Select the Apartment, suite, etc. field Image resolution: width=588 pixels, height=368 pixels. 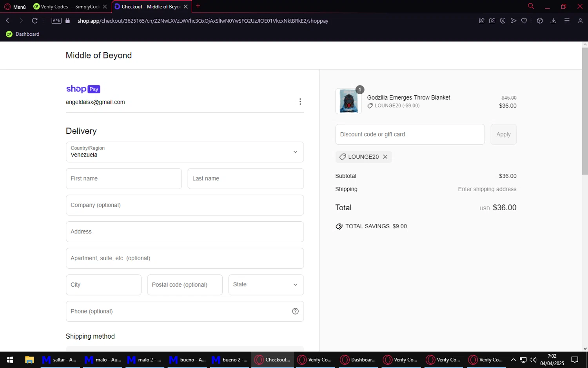tap(185, 258)
